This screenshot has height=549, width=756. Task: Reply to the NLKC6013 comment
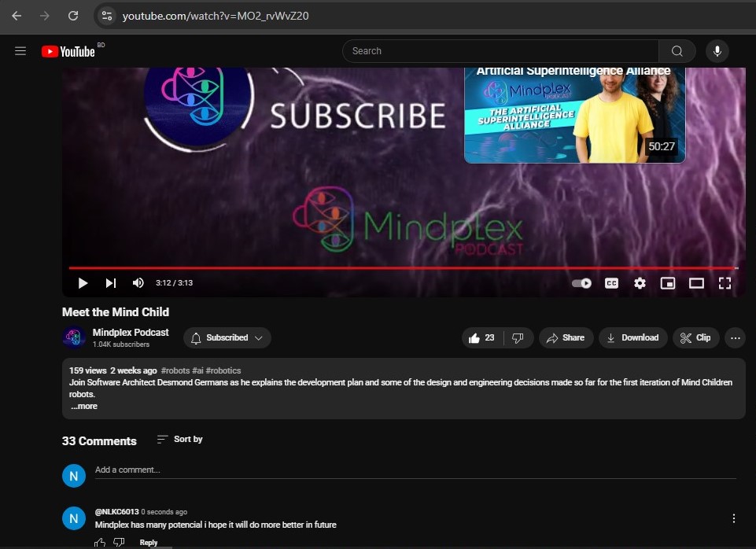(x=149, y=543)
